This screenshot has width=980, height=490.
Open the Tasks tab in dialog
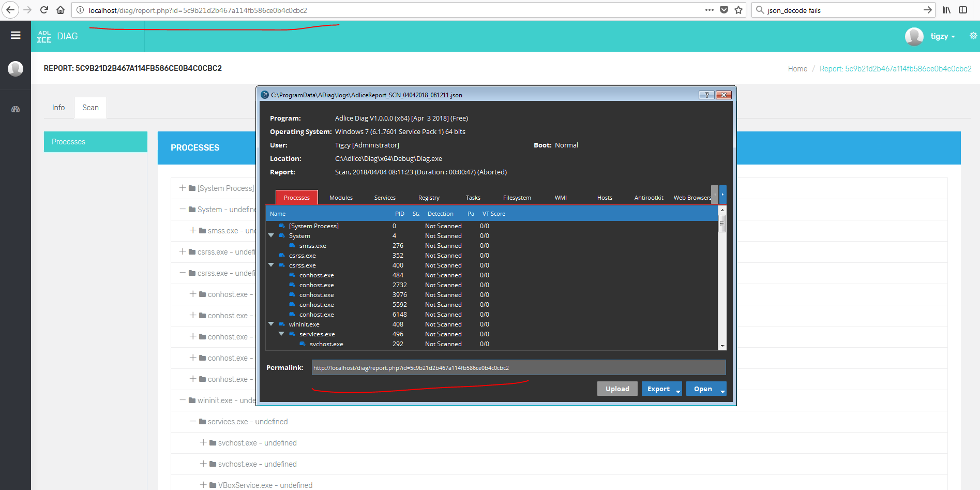[473, 198]
